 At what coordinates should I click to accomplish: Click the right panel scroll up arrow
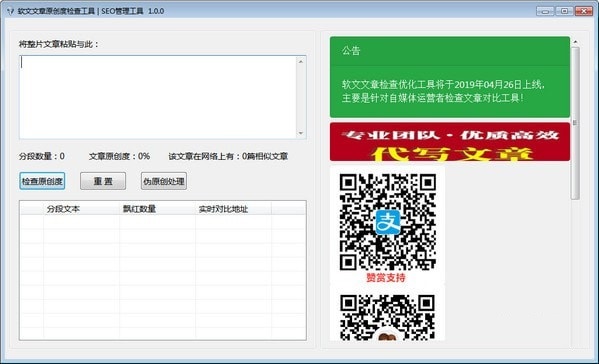(575, 42)
